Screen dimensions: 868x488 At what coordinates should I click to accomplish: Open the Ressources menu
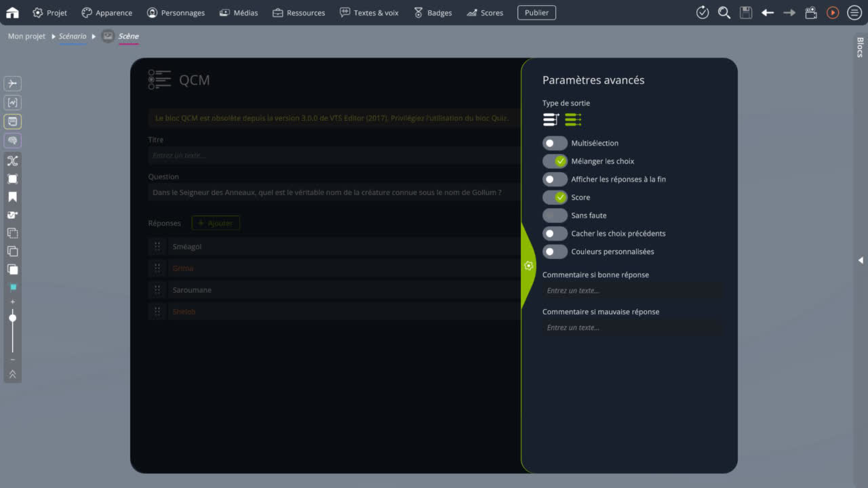[298, 12]
